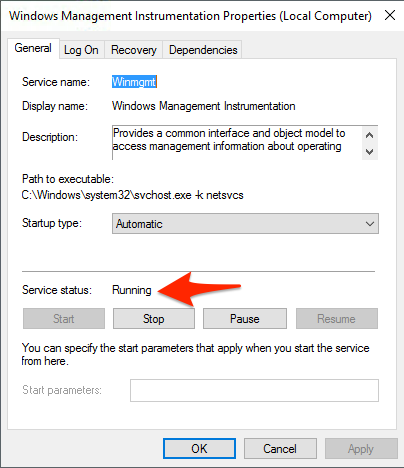Close the Properties dialog with X

[x=390, y=15]
